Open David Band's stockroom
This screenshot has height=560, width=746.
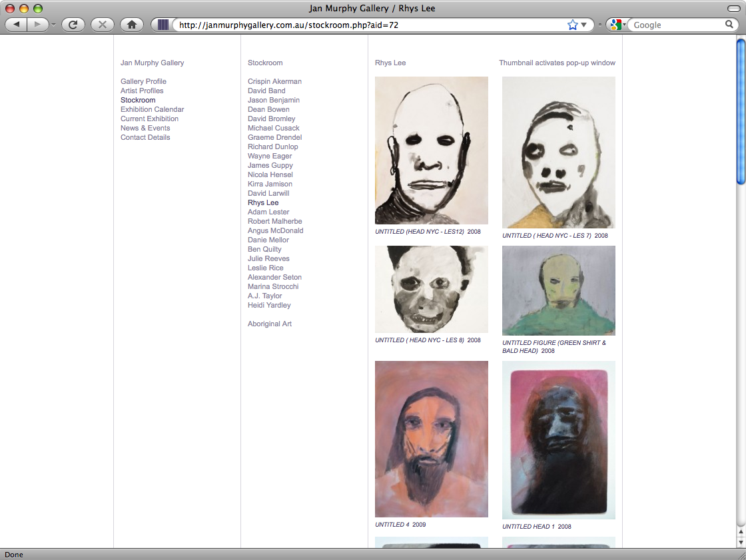266,91
